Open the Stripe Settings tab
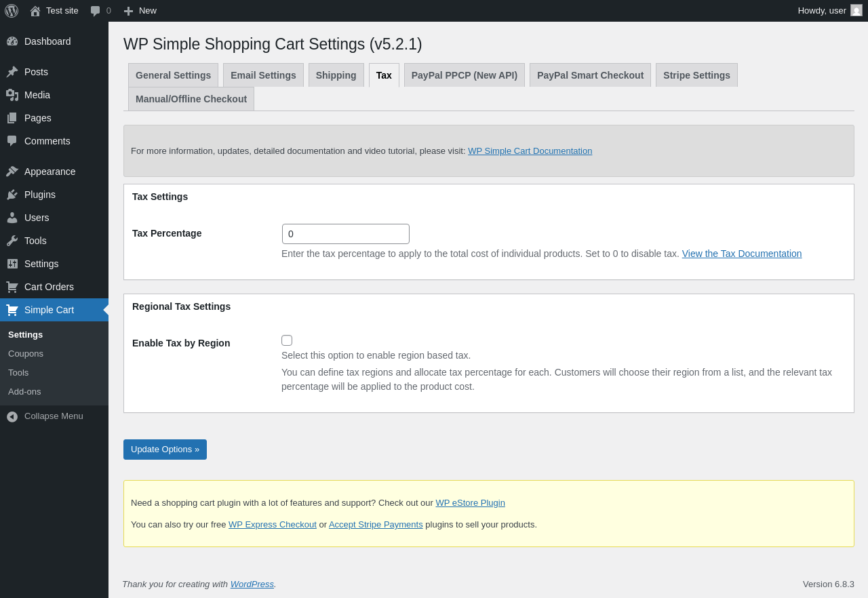Screen dimensions: 868x598 (696, 75)
